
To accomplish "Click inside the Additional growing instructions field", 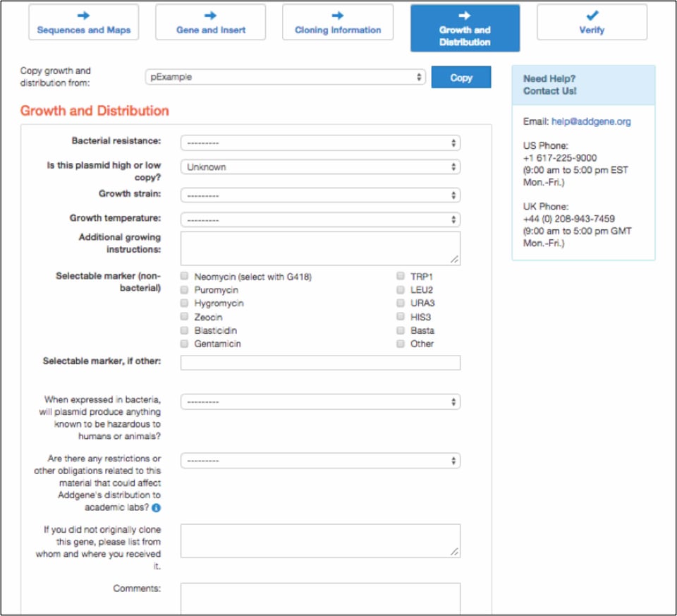I will [319, 247].
